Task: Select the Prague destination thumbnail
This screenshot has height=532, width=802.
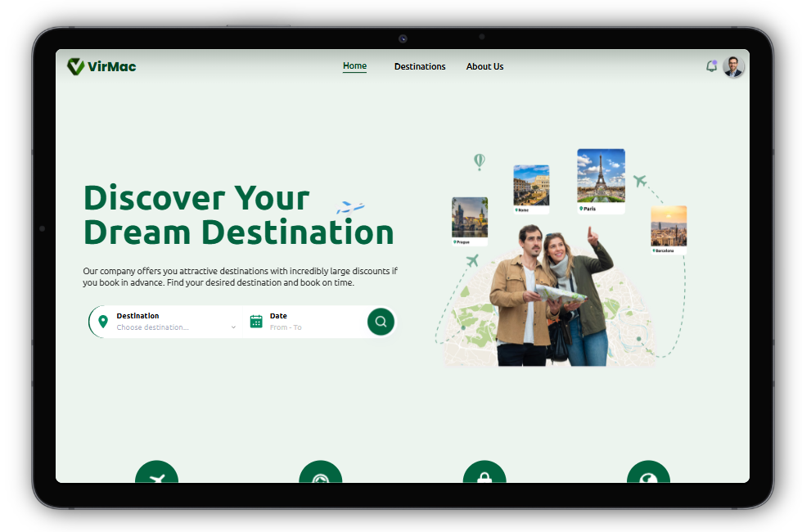Action: pyautogui.click(x=470, y=222)
